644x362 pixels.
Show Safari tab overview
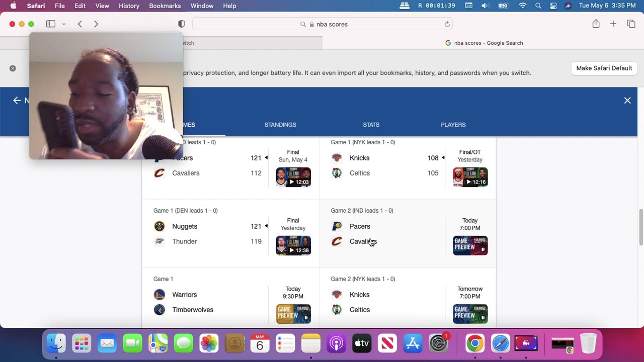[631, 24]
